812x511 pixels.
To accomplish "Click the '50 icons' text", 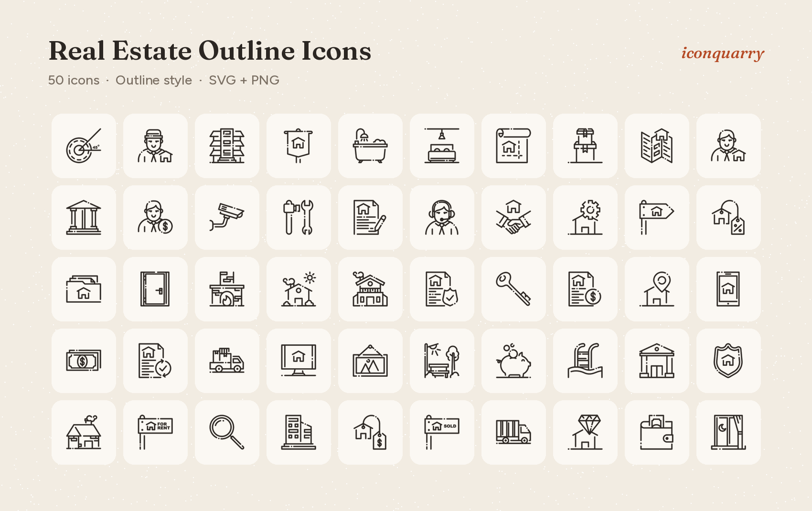I will (74, 80).
